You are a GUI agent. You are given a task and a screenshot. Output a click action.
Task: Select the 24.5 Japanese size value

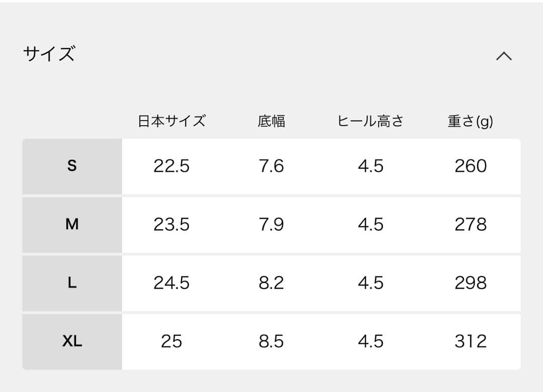171,283
